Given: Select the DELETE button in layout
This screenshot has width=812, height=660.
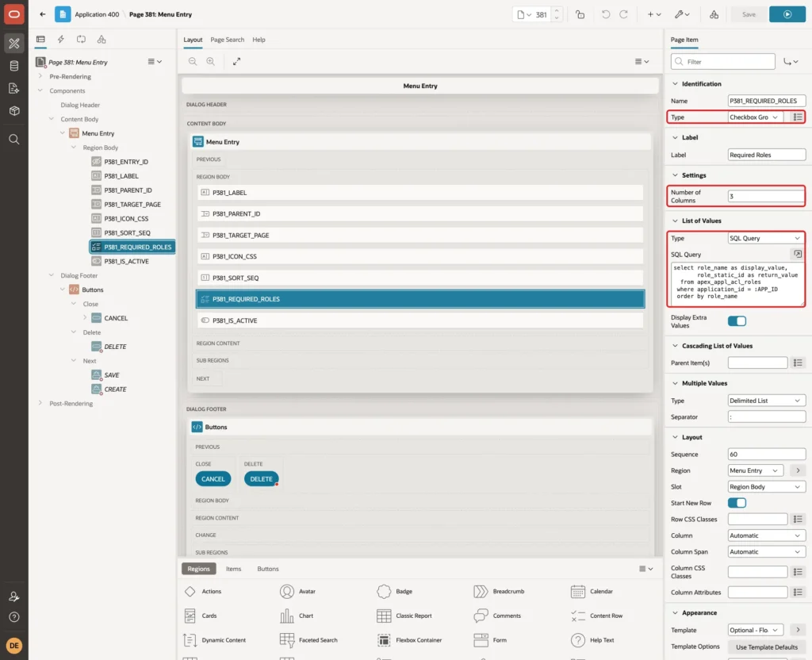Looking at the screenshot, I should pos(261,479).
